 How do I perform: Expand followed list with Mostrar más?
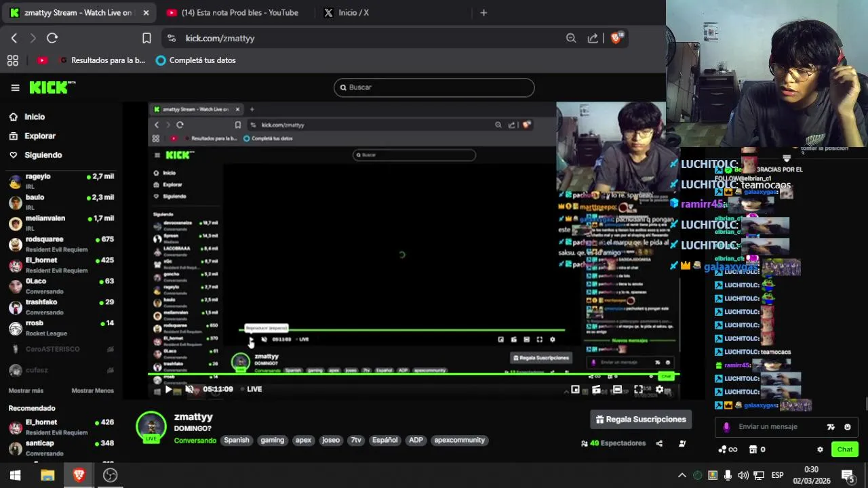coord(26,390)
